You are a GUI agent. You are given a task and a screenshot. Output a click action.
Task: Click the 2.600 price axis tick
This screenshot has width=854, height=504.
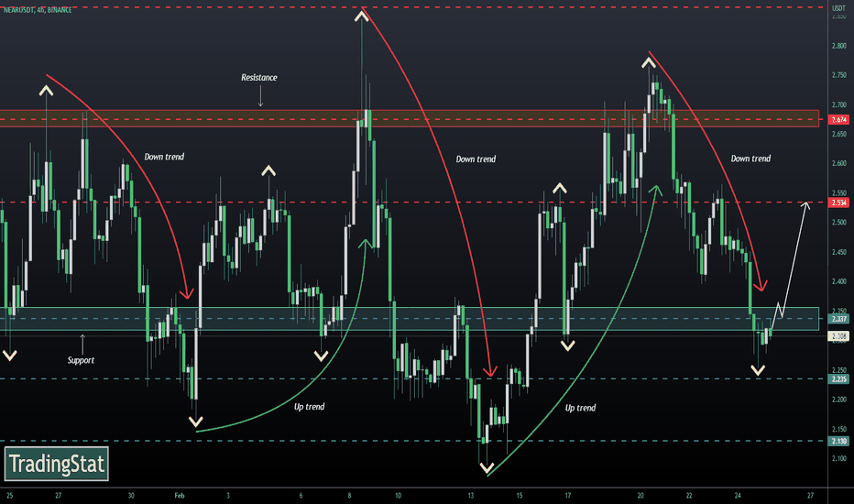(x=838, y=163)
